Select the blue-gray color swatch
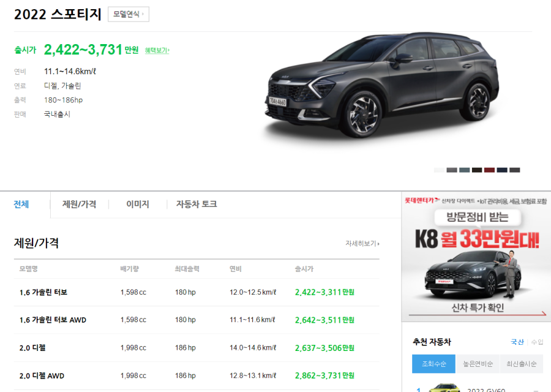Viewport: 551px width, 392px height. click(465, 170)
